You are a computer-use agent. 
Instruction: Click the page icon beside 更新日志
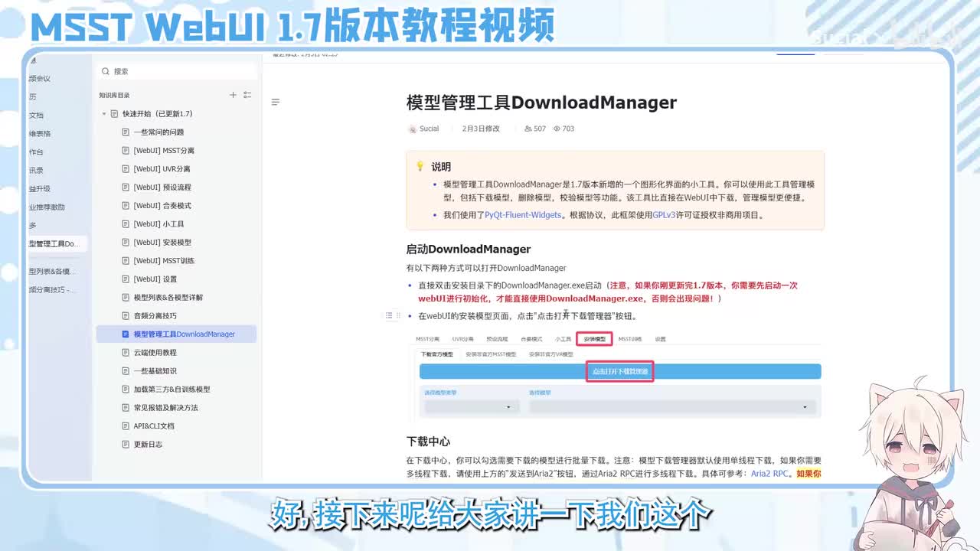tap(126, 444)
